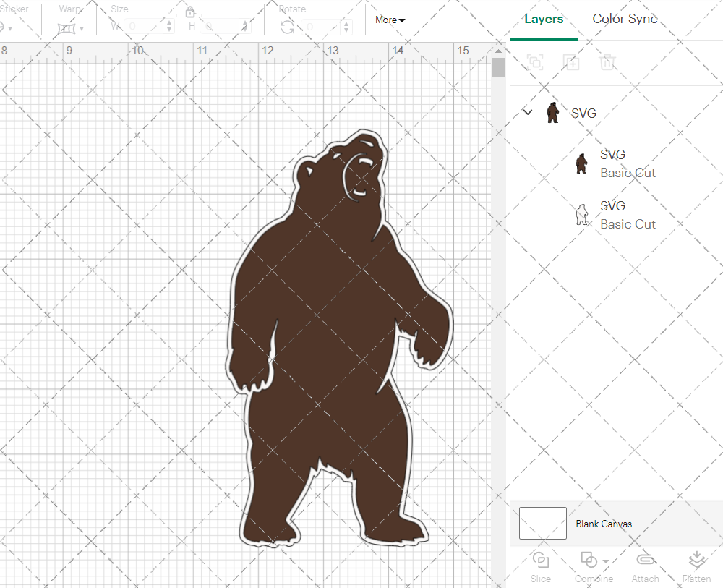Click the Duplicate icon above the layers panel
The height and width of the screenshot is (588, 723).
tap(571, 62)
